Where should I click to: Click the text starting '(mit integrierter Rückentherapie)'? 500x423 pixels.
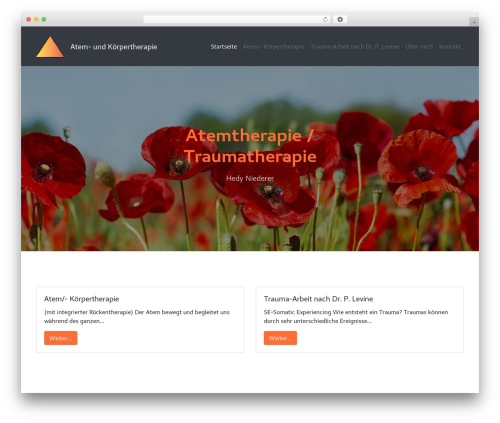137,317
